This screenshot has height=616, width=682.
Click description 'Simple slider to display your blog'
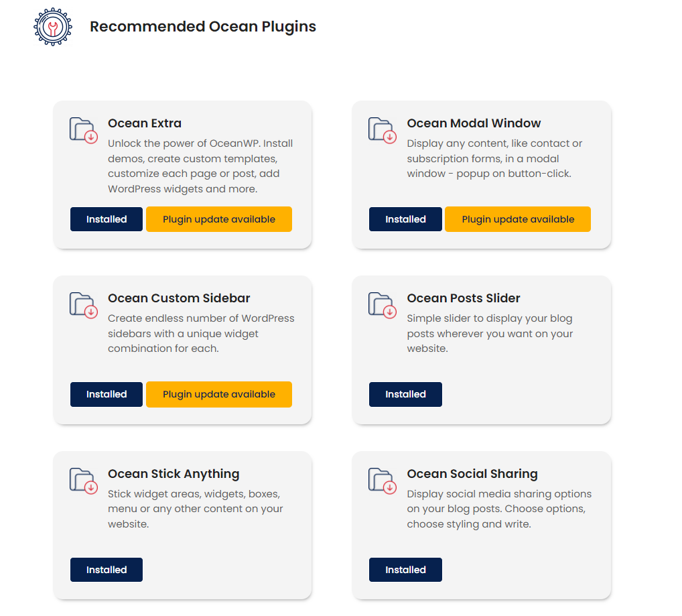[490, 333]
